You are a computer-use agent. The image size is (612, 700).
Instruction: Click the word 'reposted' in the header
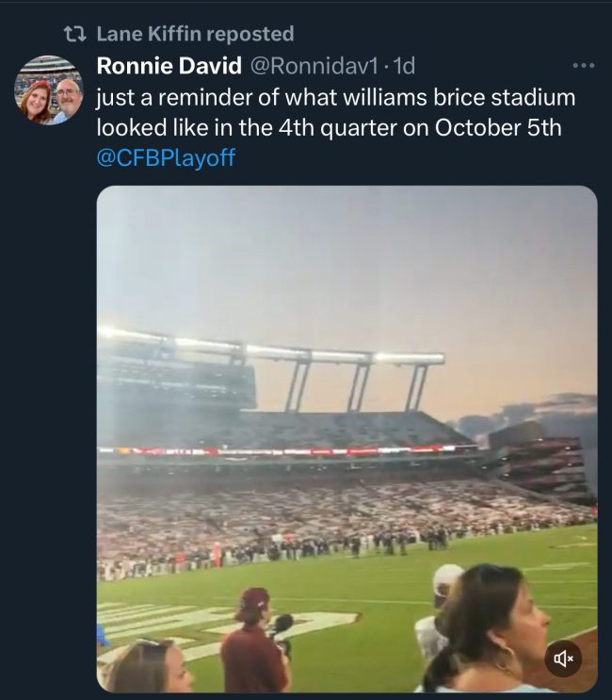pos(250,34)
